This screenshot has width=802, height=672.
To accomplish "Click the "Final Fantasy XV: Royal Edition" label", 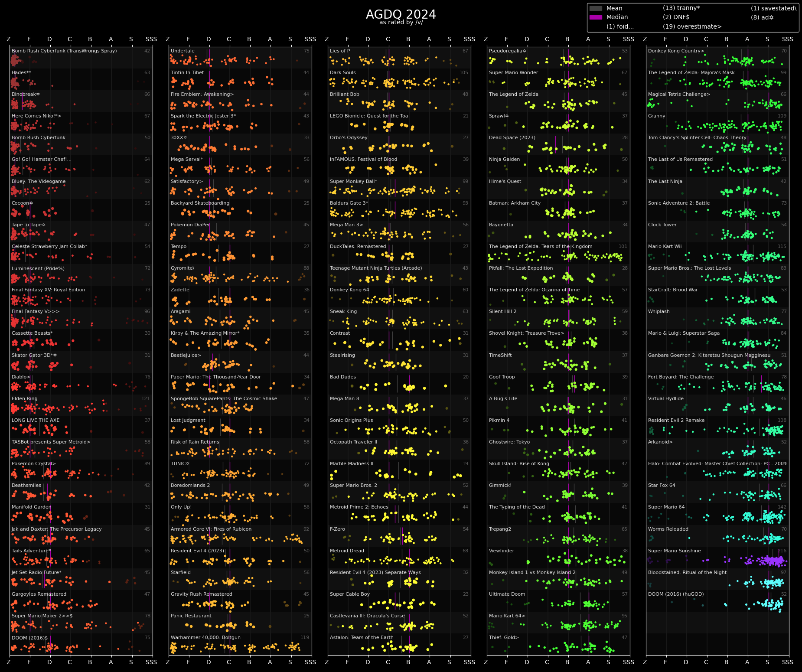I will 49,290.
